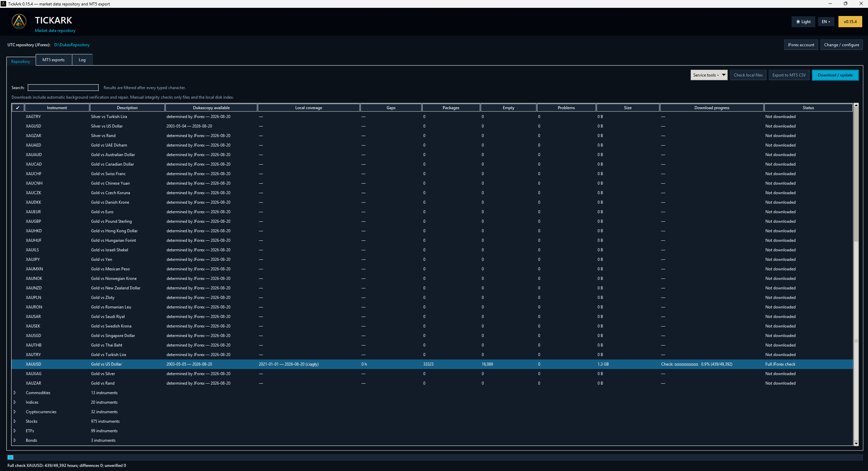Expand the ETFs group
Screen dimensions: 868x471
[x=15, y=431]
